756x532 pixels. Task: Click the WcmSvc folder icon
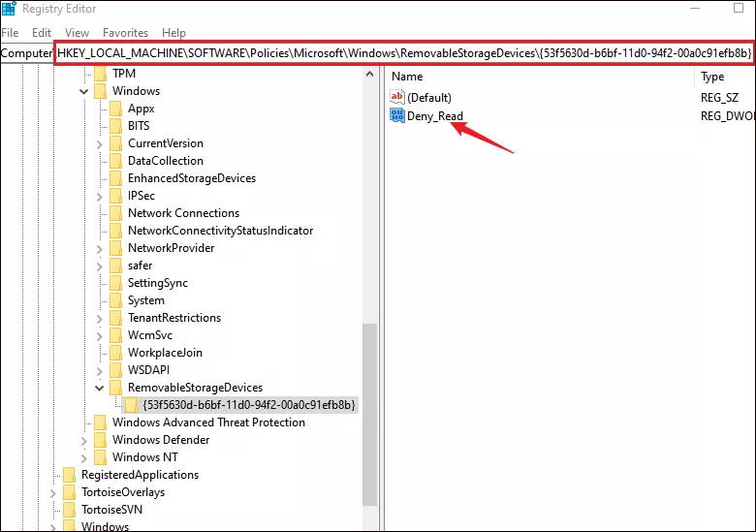(x=115, y=335)
